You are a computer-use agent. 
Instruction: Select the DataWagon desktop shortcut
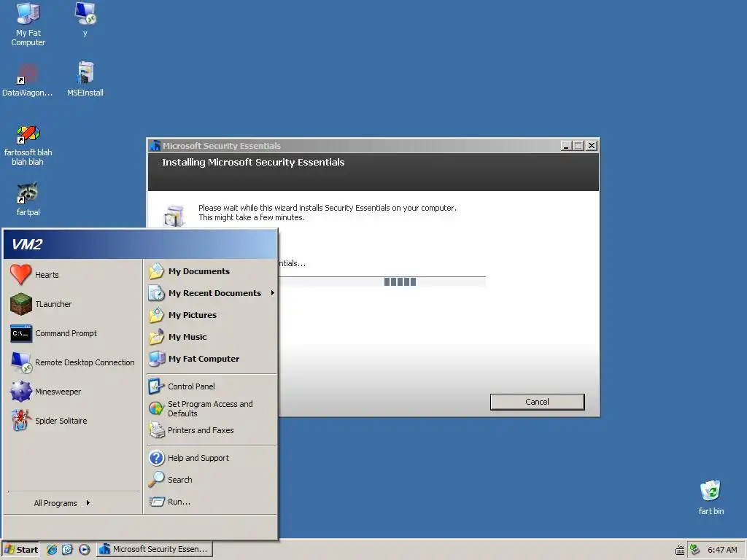click(27, 79)
